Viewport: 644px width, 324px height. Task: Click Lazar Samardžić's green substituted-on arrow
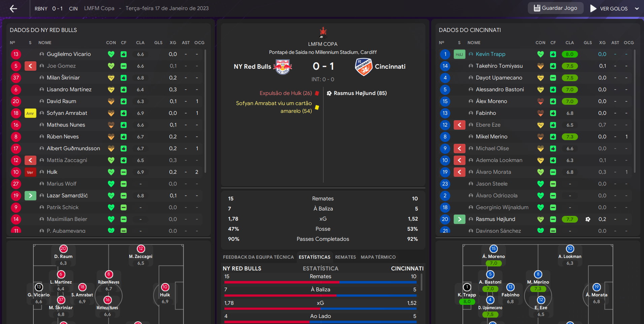pyautogui.click(x=30, y=196)
